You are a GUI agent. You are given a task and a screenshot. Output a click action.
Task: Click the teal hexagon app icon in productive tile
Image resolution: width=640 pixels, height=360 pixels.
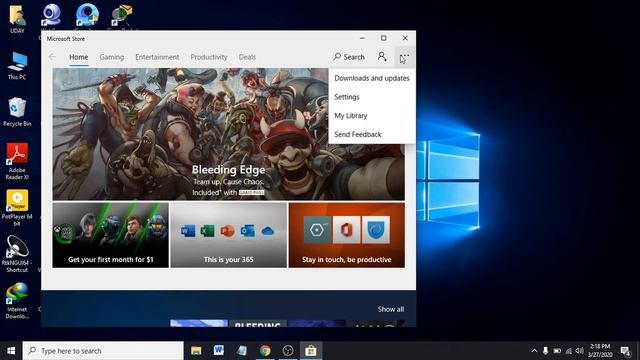[318, 230]
